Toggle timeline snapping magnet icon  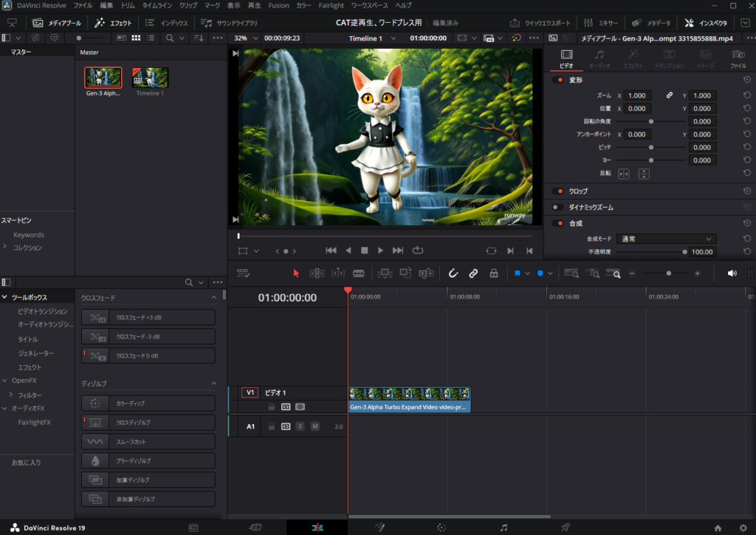tap(453, 273)
